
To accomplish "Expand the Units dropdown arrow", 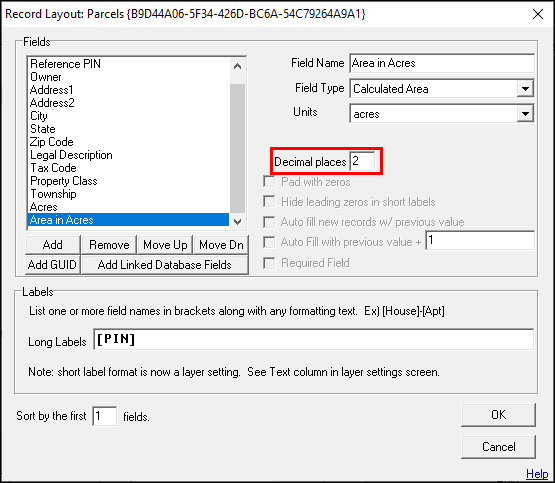I will pyautogui.click(x=525, y=114).
